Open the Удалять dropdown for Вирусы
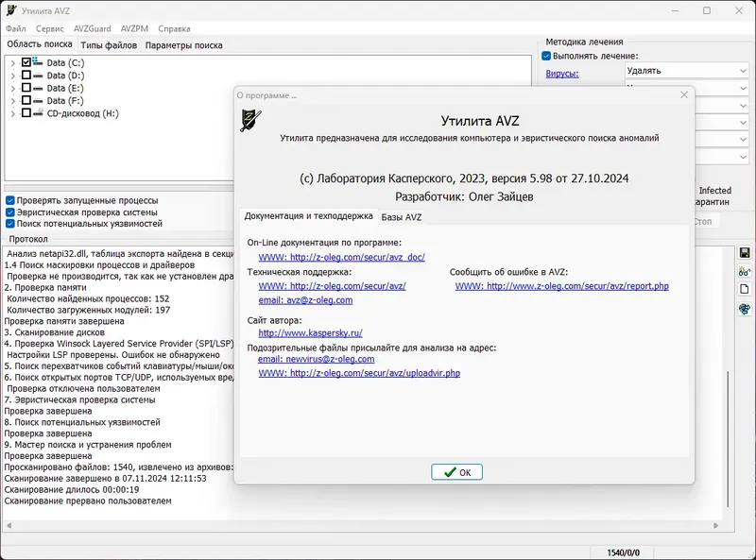Image resolution: width=756 pixels, height=560 pixels. (687, 71)
